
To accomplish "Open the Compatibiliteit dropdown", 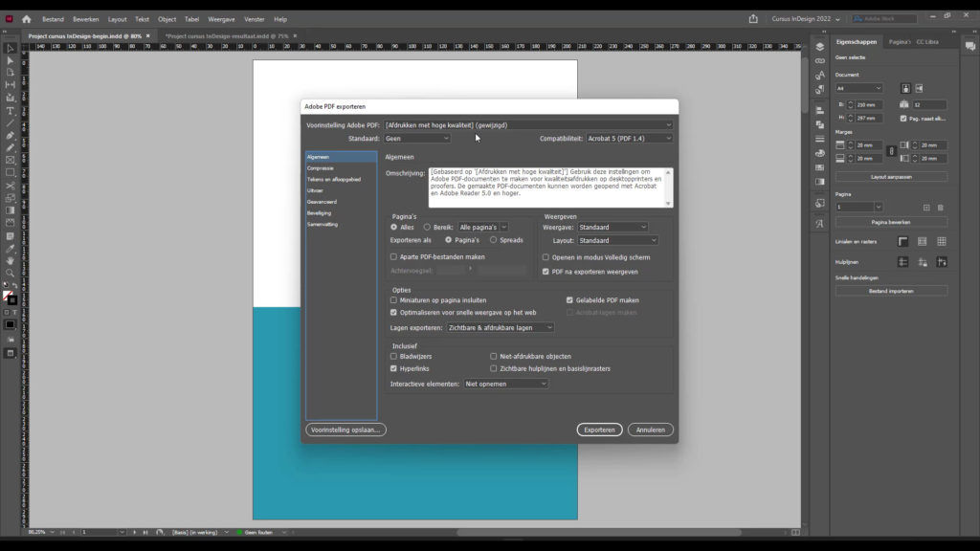I will pos(630,139).
